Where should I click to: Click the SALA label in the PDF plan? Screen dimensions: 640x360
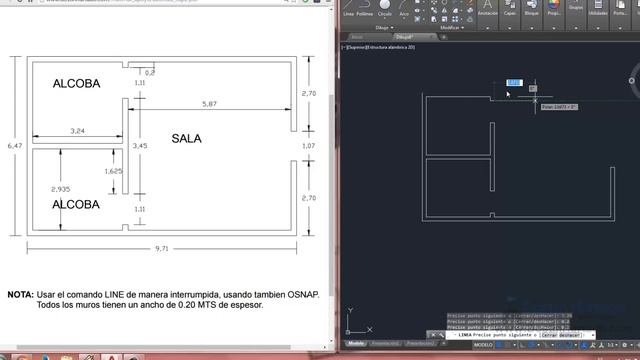187,139
